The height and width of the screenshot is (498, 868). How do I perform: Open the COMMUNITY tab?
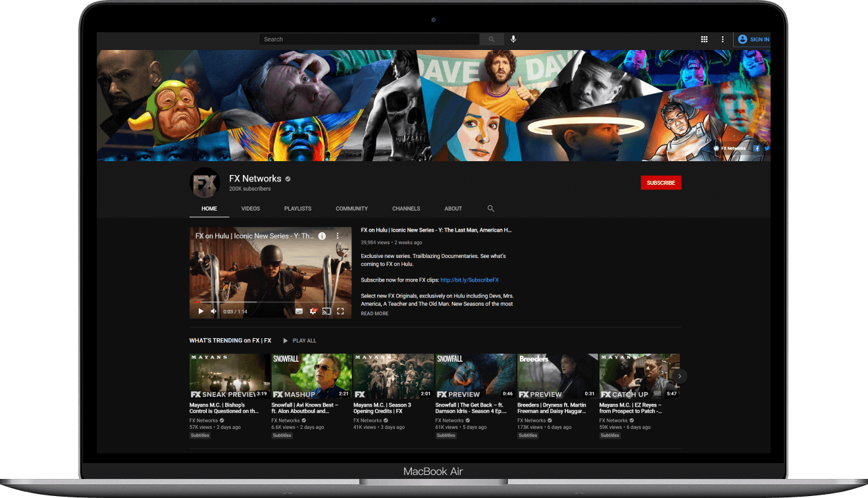click(351, 209)
